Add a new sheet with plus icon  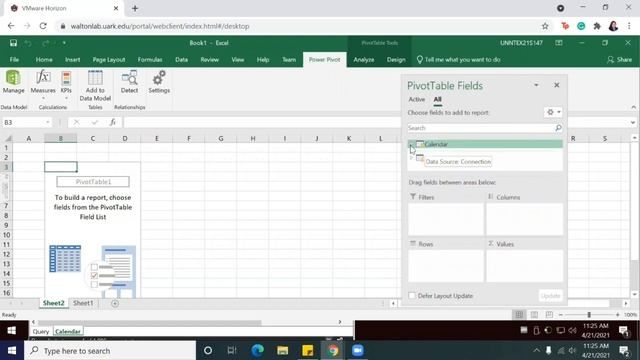tap(115, 303)
